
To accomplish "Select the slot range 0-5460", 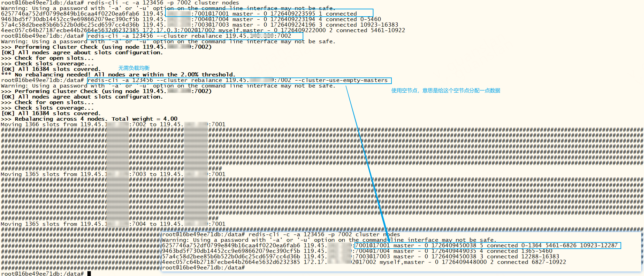I will [x=371, y=19].
